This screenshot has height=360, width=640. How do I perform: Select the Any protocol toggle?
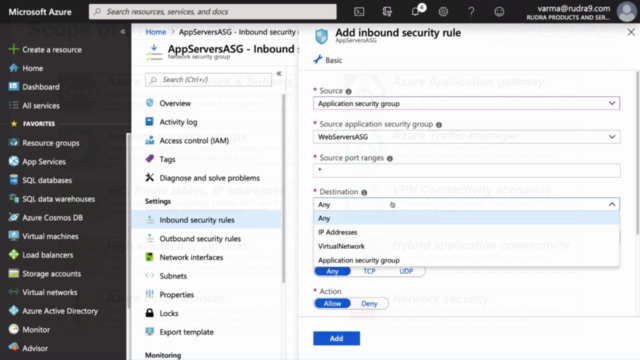coord(332,271)
